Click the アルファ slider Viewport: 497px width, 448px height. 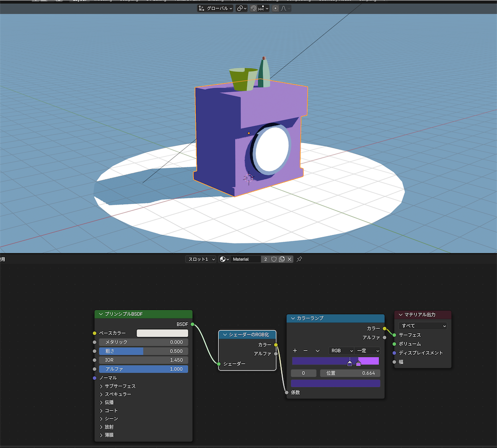144,369
